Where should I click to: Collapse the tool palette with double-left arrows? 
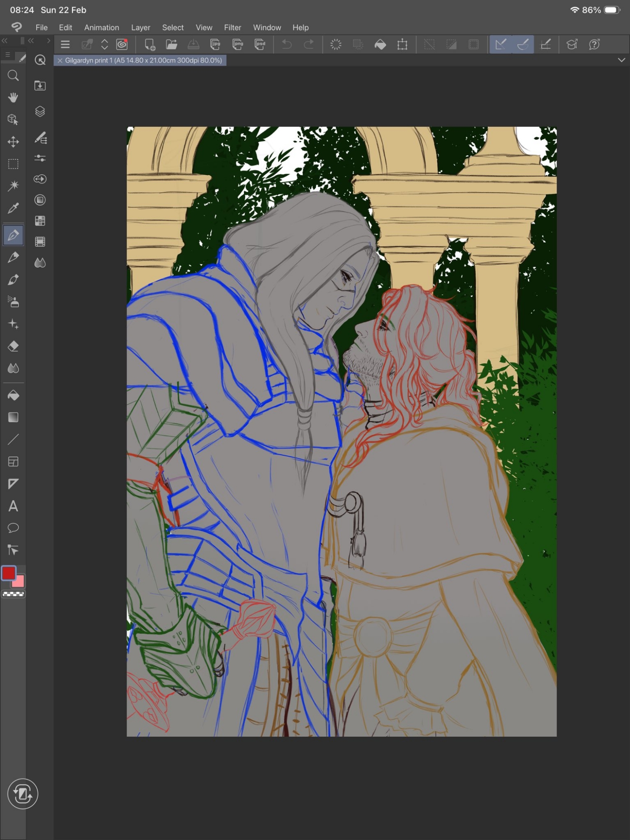click(5, 41)
